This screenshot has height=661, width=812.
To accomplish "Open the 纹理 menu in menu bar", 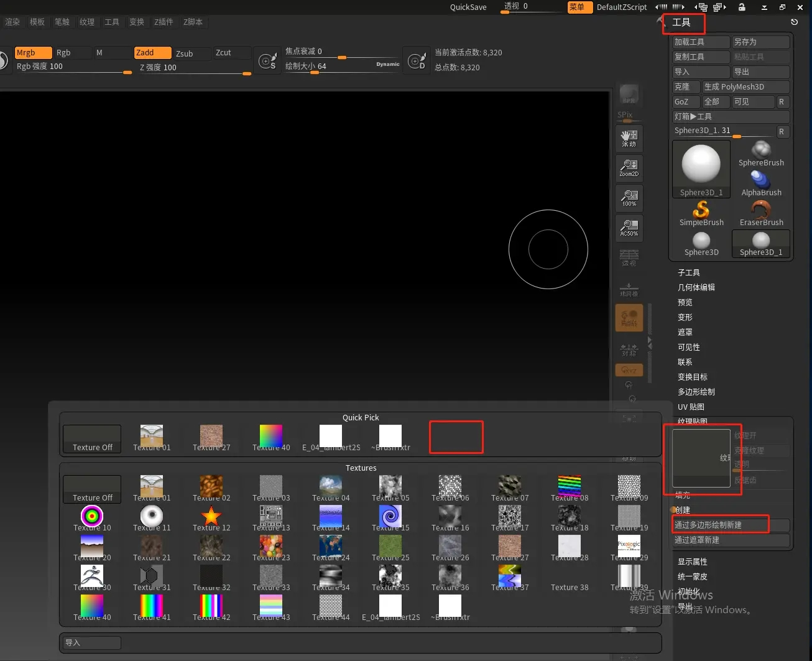I will pyautogui.click(x=87, y=22).
